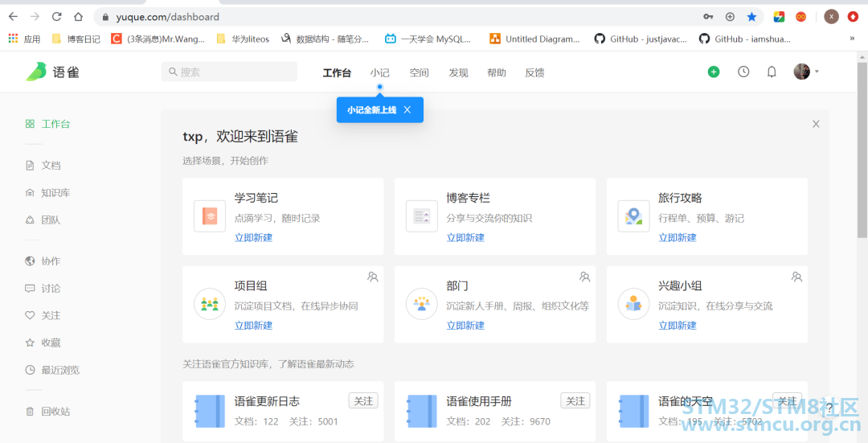
Task: Open 文档 in the sidebar
Action: pos(43,166)
